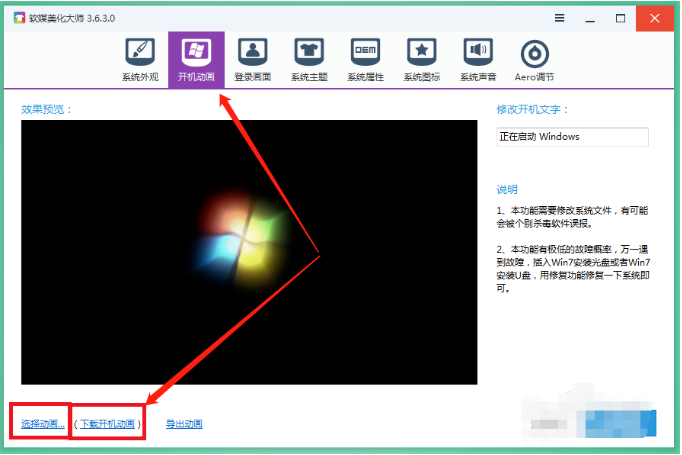
Task: Click the boot animation preview image
Action: 249,252
